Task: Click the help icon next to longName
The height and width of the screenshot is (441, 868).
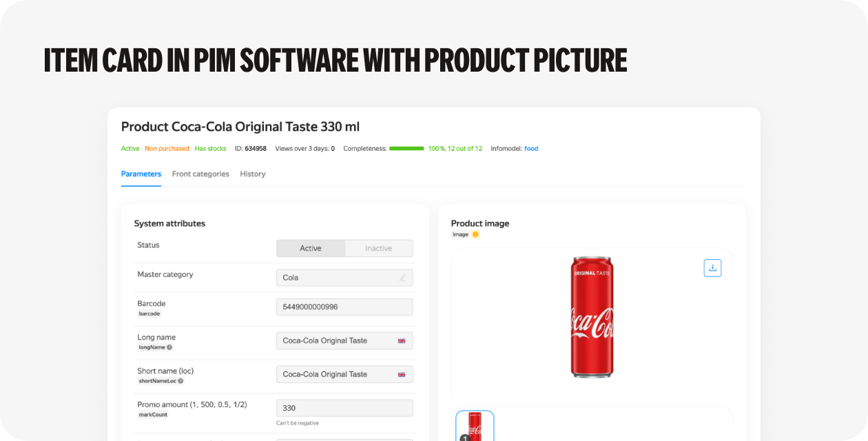Action: [x=169, y=347]
